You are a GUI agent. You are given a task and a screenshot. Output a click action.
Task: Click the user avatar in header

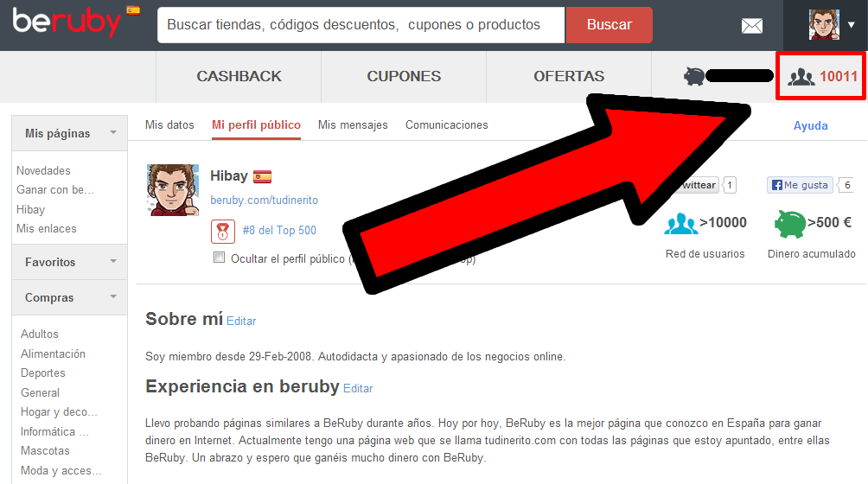[x=824, y=25]
